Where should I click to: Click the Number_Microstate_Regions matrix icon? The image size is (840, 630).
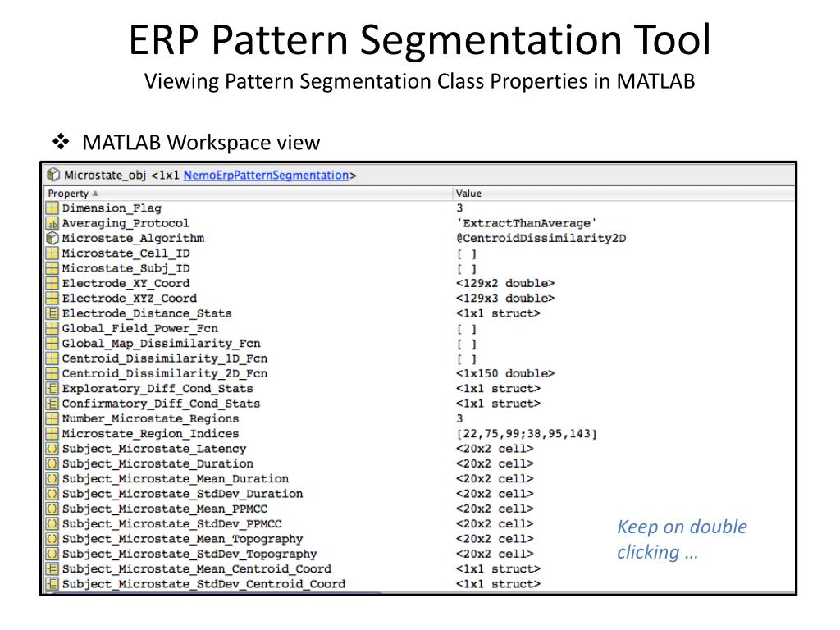pos(52,418)
